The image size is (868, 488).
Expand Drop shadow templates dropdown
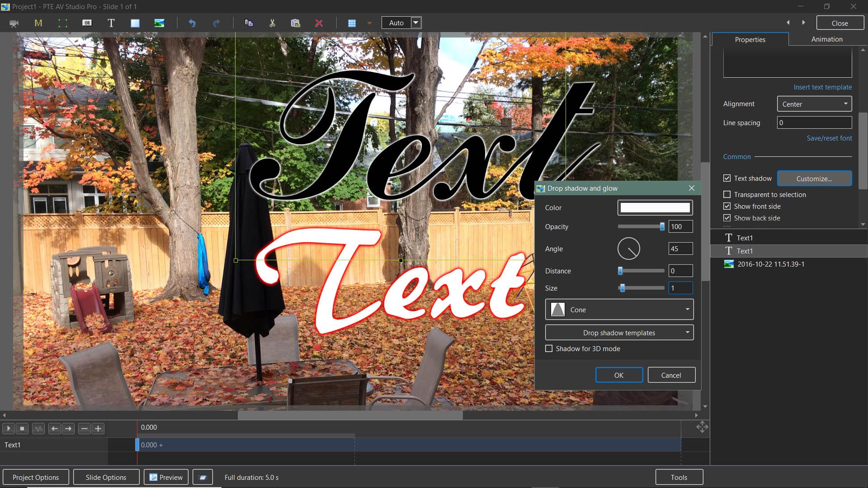click(619, 333)
